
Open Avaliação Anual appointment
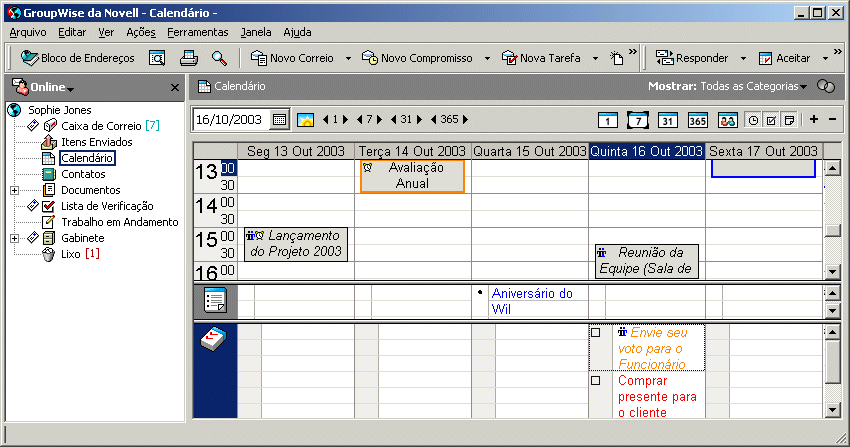tap(413, 176)
